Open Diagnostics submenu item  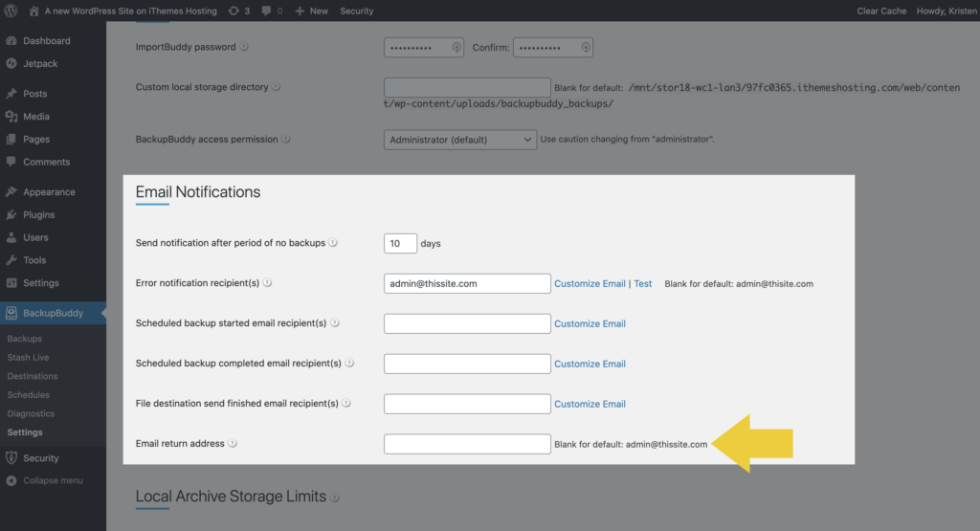[x=31, y=413]
